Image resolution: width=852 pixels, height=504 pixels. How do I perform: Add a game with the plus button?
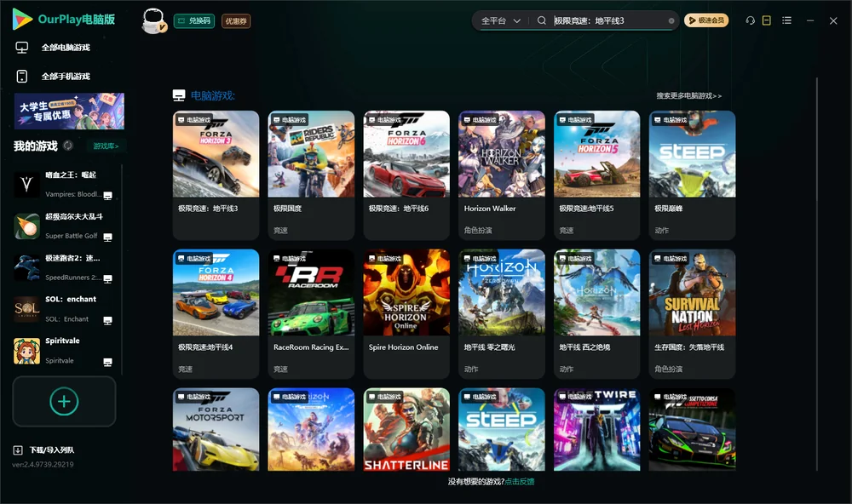[64, 401]
